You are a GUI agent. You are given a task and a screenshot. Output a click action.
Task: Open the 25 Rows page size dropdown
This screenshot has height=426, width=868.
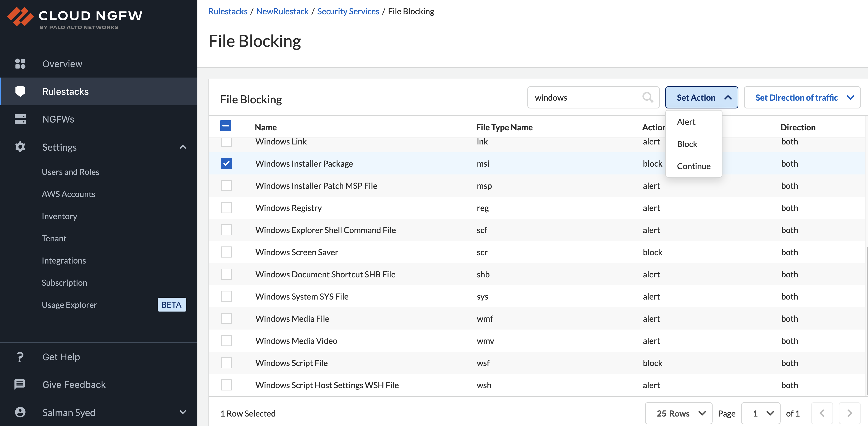[x=678, y=413]
